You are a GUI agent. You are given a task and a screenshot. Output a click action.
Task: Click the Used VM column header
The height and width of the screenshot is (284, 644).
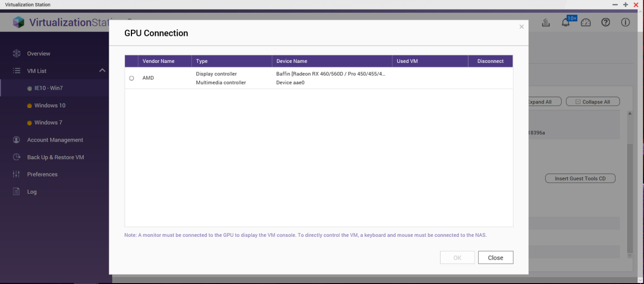click(407, 61)
